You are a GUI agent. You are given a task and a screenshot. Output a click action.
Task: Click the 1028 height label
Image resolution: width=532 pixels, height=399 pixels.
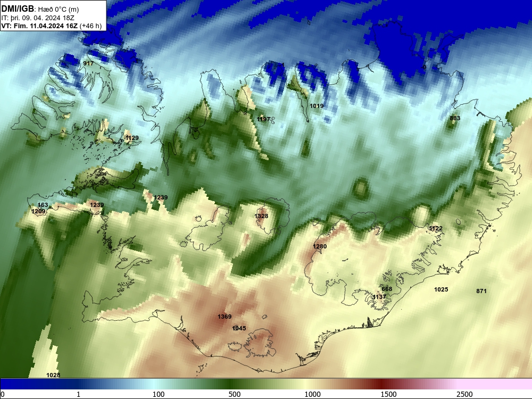click(x=53, y=375)
